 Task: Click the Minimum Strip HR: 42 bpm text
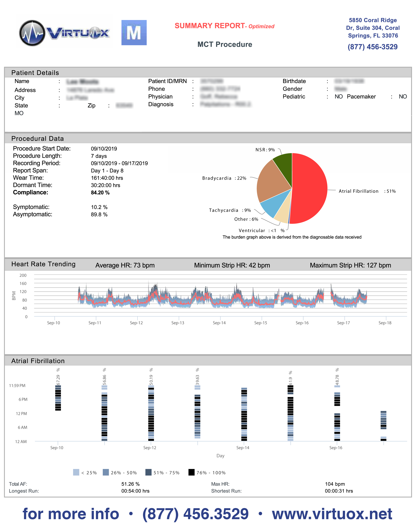pyautogui.click(x=232, y=265)
